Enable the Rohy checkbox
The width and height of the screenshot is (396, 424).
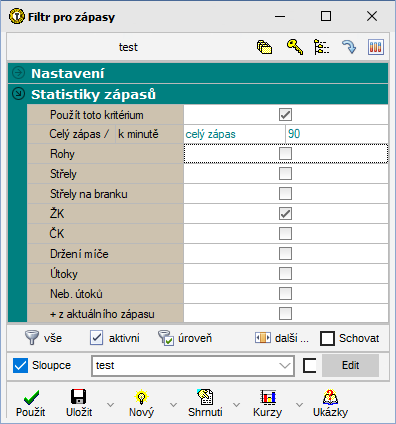coord(285,154)
